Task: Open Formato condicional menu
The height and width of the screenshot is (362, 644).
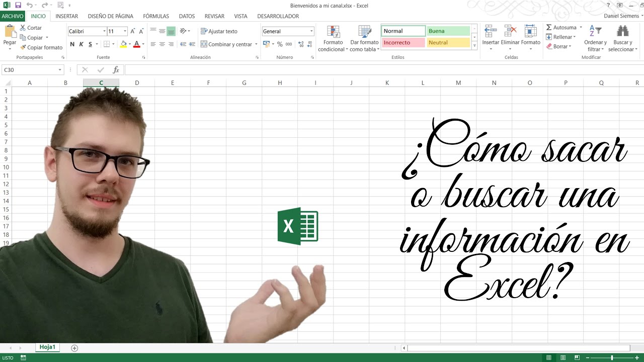Action: click(x=333, y=38)
